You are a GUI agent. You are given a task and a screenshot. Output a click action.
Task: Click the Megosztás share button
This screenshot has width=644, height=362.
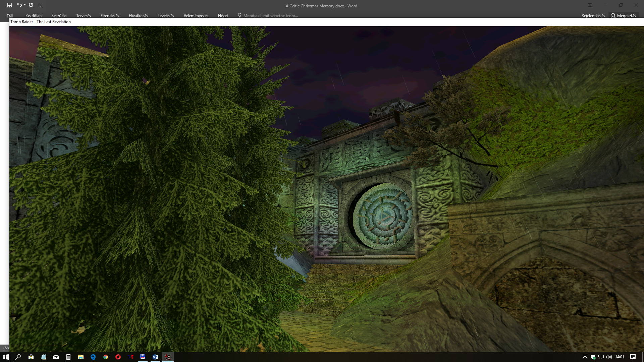pos(624,15)
